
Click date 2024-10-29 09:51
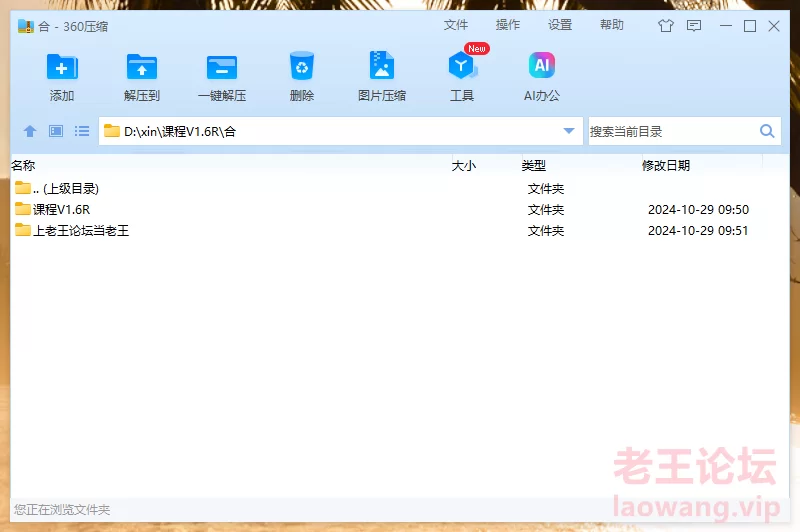698,231
